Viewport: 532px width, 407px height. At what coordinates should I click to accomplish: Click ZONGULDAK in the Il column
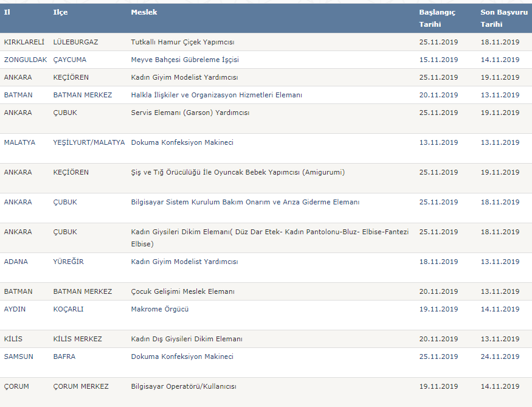click(x=26, y=60)
